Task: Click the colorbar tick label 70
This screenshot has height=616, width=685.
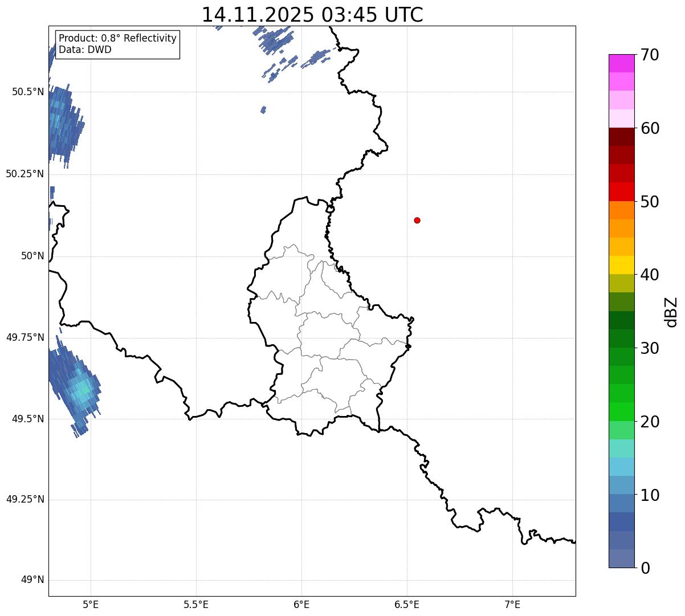Action: click(650, 55)
